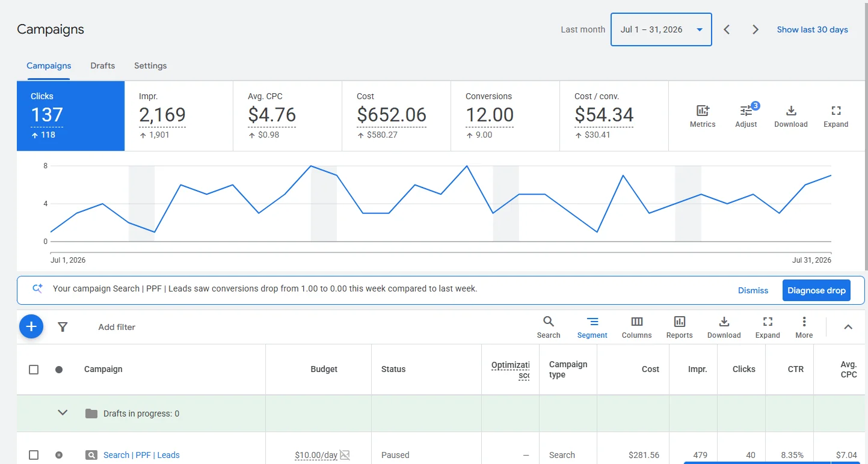
Task: Sort by the Avg. CPC column header
Action: tap(849, 370)
